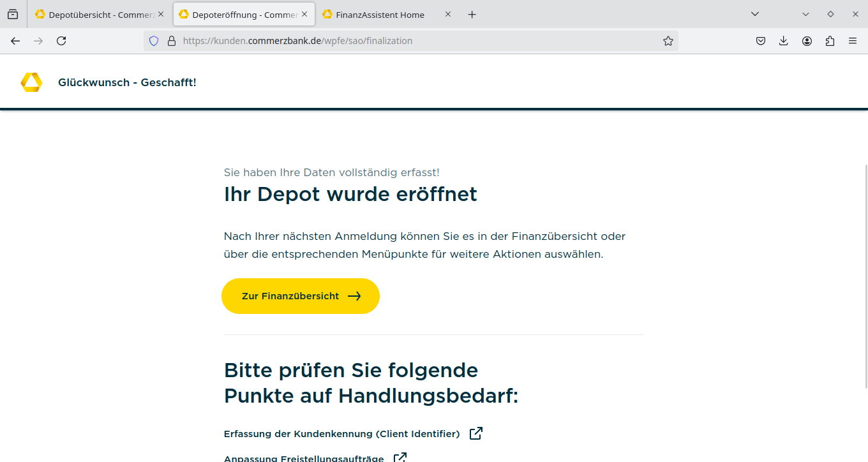
Task: Open the Firefox account profile icon
Action: coord(807,41)
